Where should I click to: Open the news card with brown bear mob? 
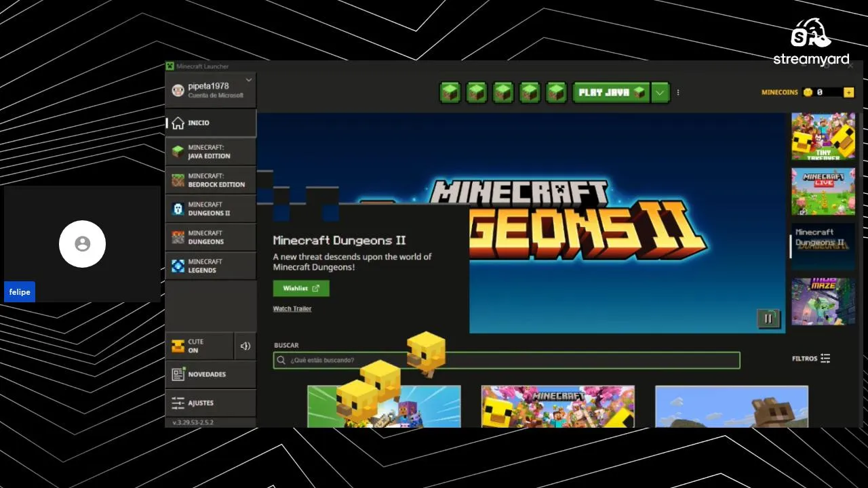coord(732,407)
